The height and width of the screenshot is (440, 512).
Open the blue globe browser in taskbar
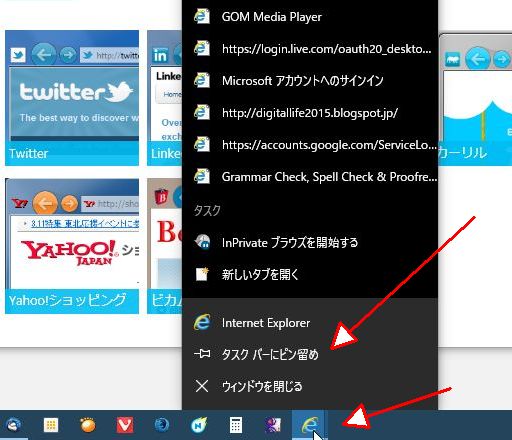point(162,425)
